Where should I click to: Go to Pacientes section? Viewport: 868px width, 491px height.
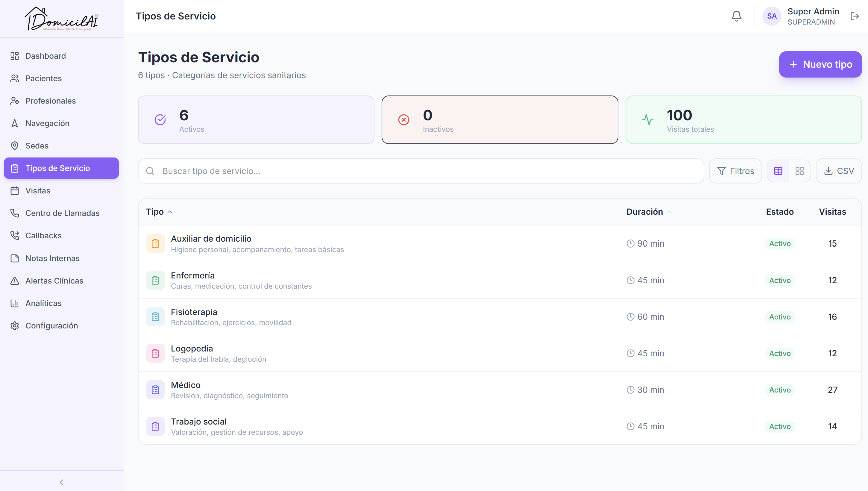pyautogui.click(x=61, y=78)
